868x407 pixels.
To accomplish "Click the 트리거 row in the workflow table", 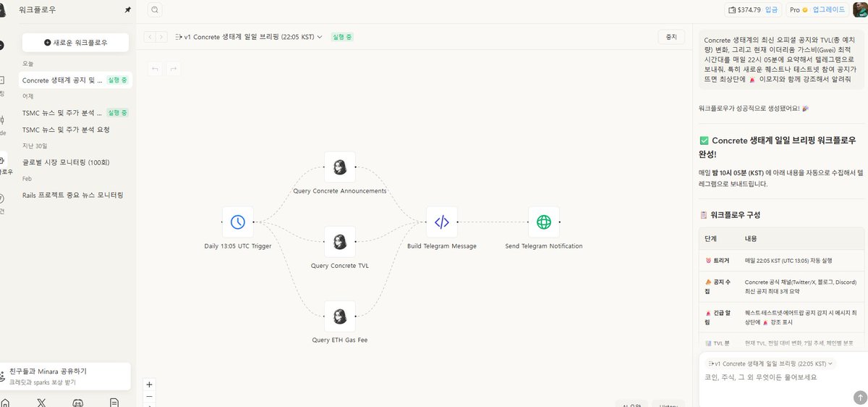I will pos(782,260).
